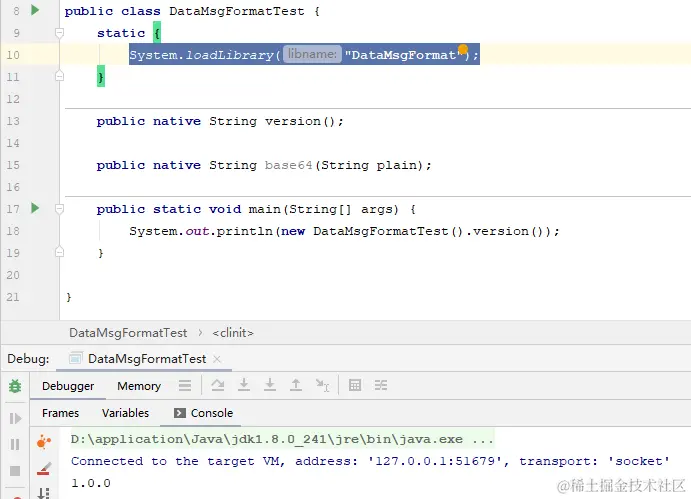Select the libname parameter hint
The width and height of the screenshot is (691, 499).
[x=312, y=54]
